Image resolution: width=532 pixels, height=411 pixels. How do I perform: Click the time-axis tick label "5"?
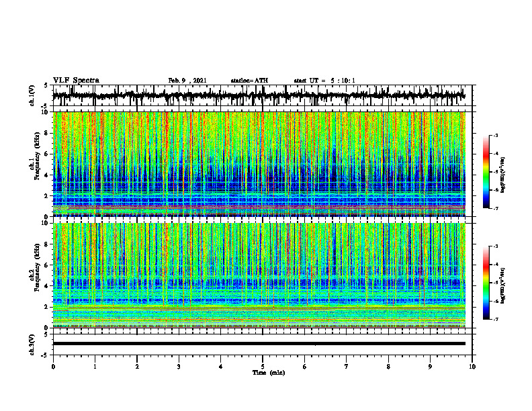pyautogui.click(x=263, y=367)
